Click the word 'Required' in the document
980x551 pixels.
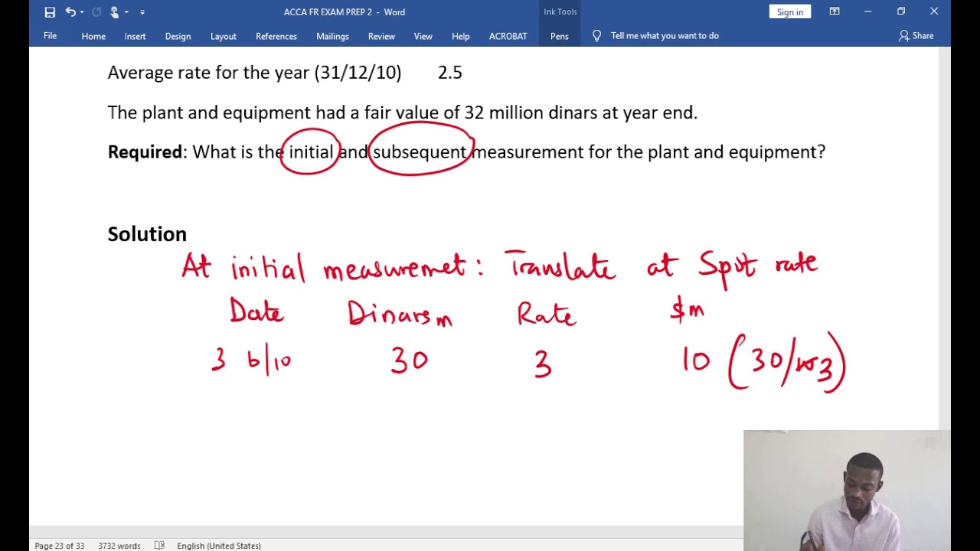click(145, 152)
